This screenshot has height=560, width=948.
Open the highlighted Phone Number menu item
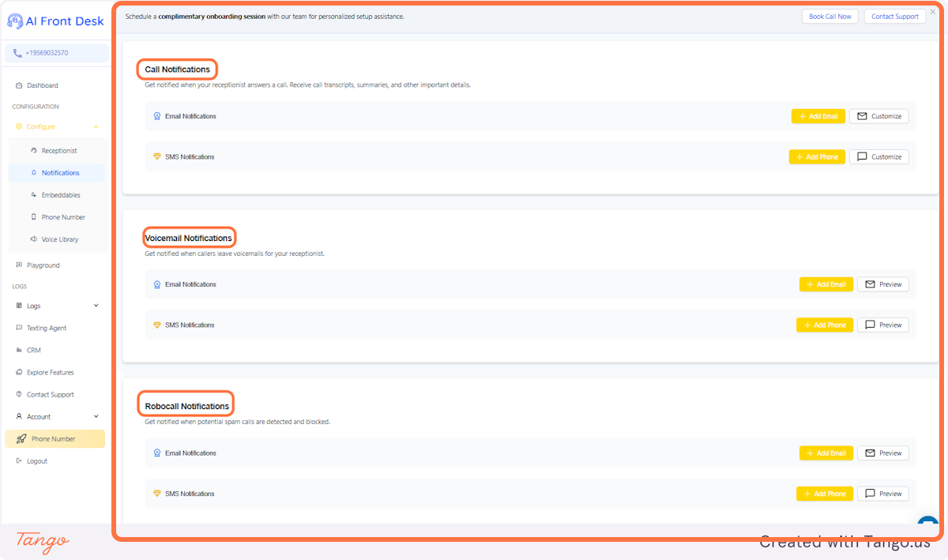55,438
